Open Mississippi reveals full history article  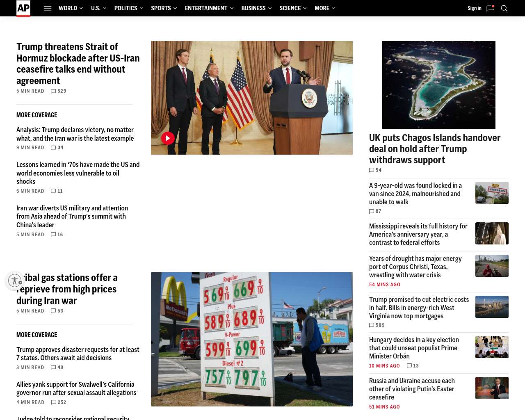click(418, 234)
